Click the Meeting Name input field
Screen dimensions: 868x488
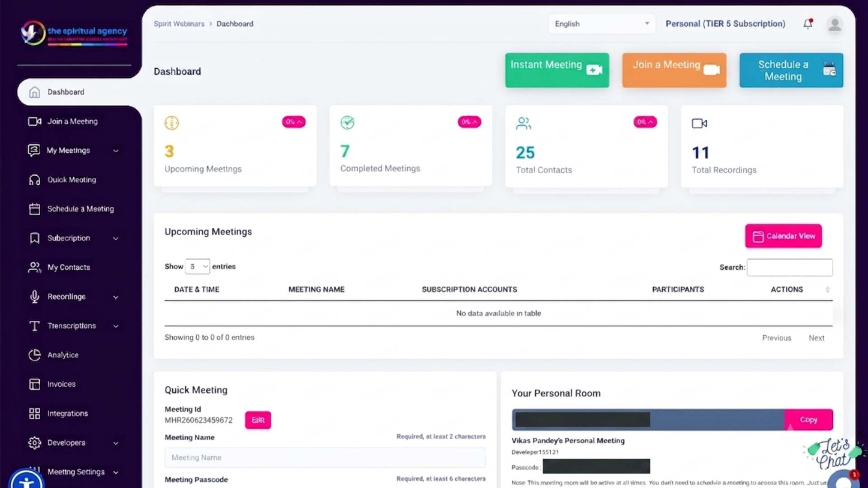325,458
